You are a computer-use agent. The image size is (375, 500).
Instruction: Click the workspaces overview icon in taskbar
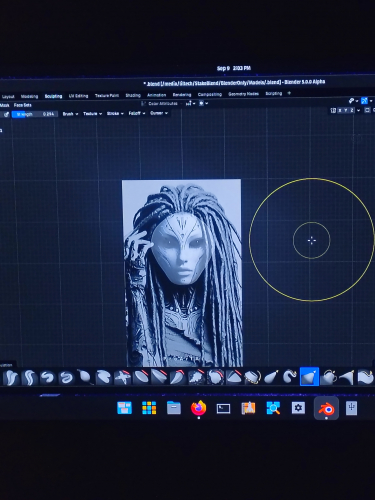(125, 408)
